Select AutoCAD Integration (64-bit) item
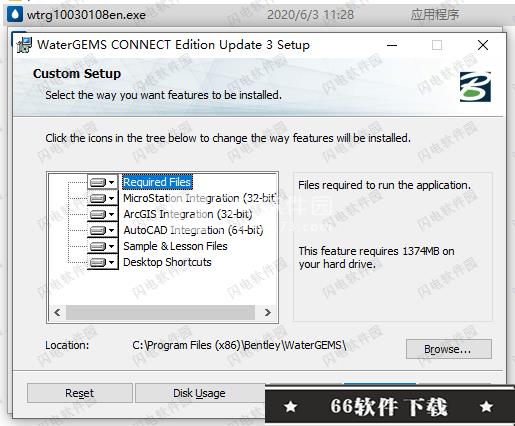This screenshot has width=515, height=426. 193,230
